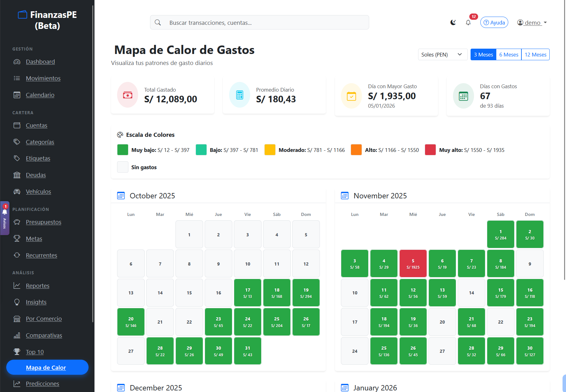This screenshot has height=392, width=566.
Task: Click the FinanzasPE (Beta) logo
Action: pyautogui.click(x=47, y=20)
